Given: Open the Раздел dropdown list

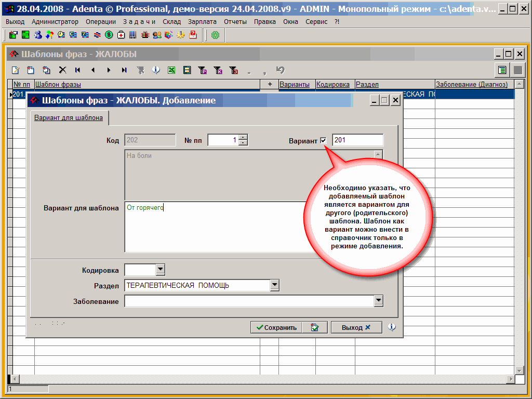Looking at the screenshot, I should 274,285.
